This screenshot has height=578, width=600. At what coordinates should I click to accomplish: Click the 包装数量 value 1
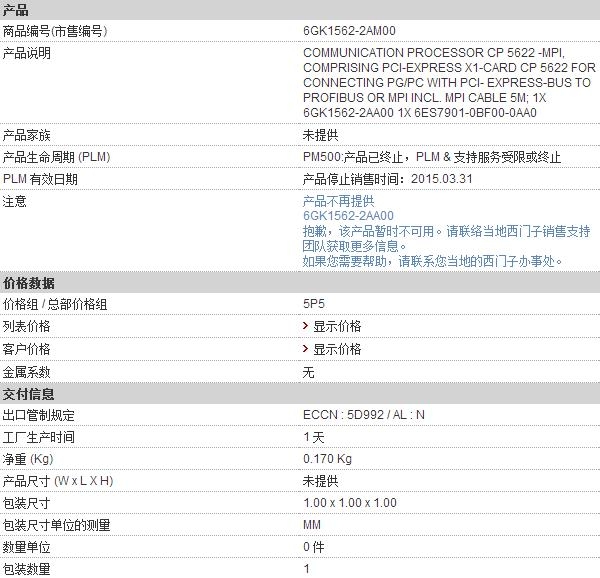(x=307, y=569)
